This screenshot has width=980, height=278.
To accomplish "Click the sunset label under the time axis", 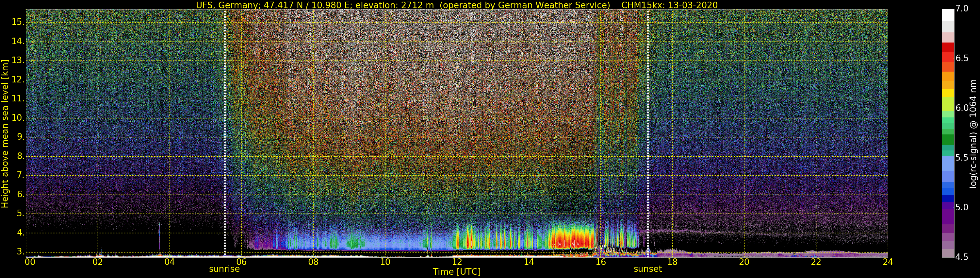I will coord(647,269).
